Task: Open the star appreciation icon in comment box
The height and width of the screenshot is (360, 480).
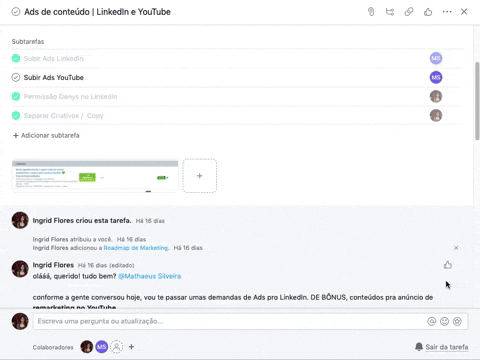Action: point(457,321)
